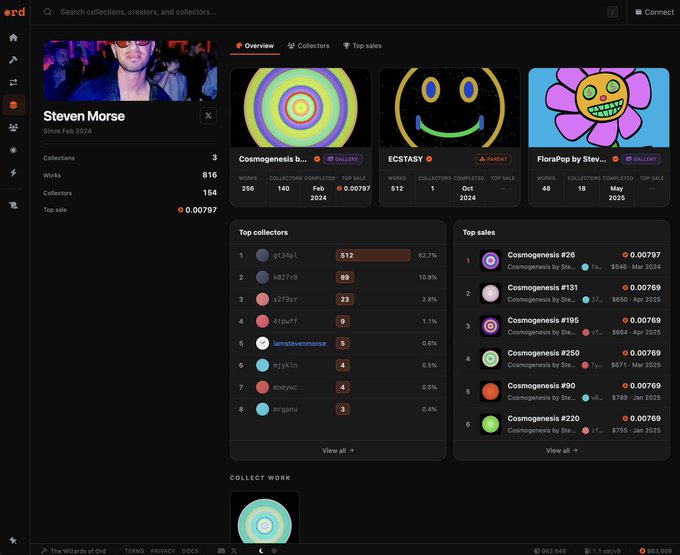Go to Home via the sidebar house icon
Viewport: 680px width, 555px height.
pyautogui.click(x=13, y=38)
